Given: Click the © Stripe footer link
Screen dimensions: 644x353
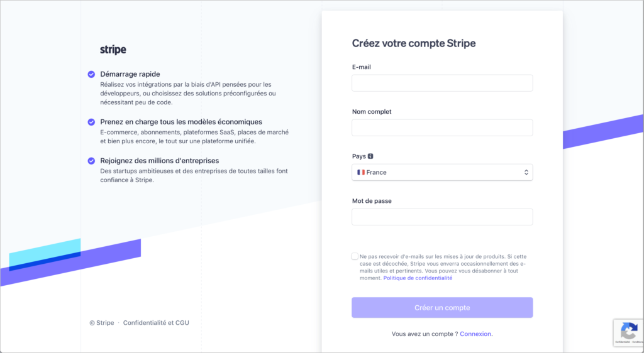Looking at the screenshot, I should tap(102, 323).
